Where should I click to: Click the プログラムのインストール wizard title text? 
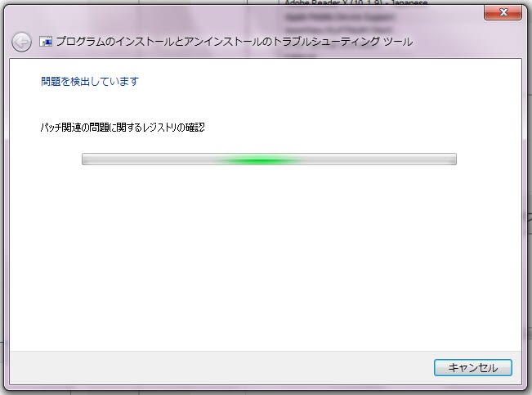click(x=234, y=42)
